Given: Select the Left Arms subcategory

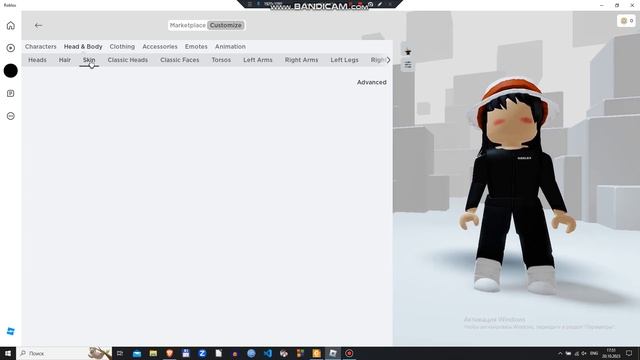Looking at the screenshot, I should pos(258,60).
